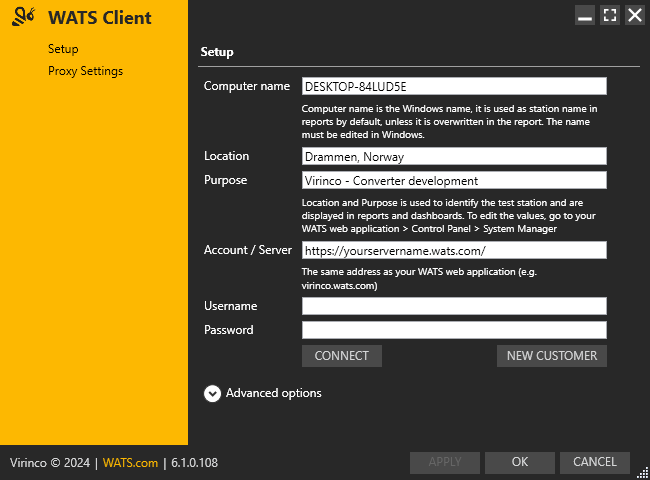This screenshot has width=650, height=480.
Task: Click the 'virinco.wats.com)' example text
Action: click(x=340, y=286)
